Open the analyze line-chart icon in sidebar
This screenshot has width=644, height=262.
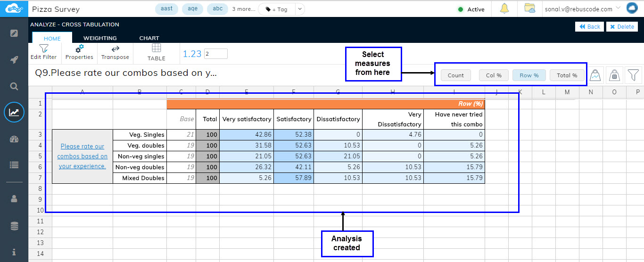14,112
